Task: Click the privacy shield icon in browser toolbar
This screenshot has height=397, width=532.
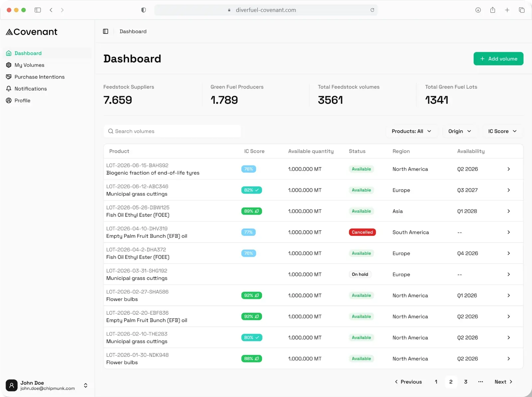Action: (x=143, y=10)
